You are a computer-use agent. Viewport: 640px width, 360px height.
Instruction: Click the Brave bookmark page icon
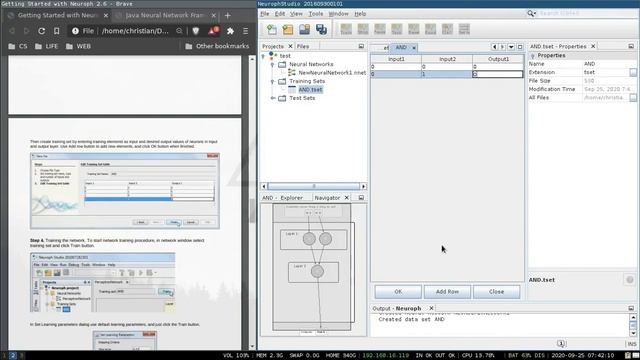coord(56,31)
